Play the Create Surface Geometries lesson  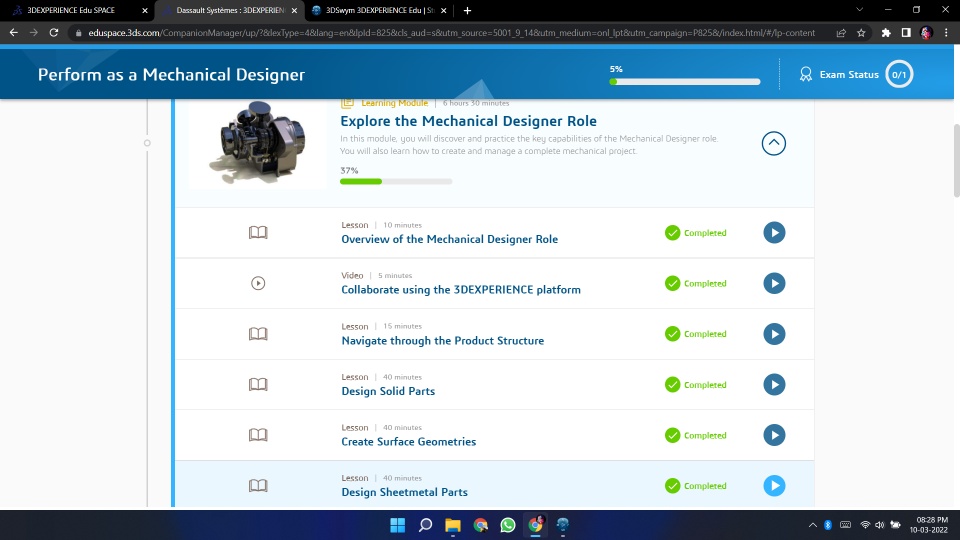[x=774, y=435]
